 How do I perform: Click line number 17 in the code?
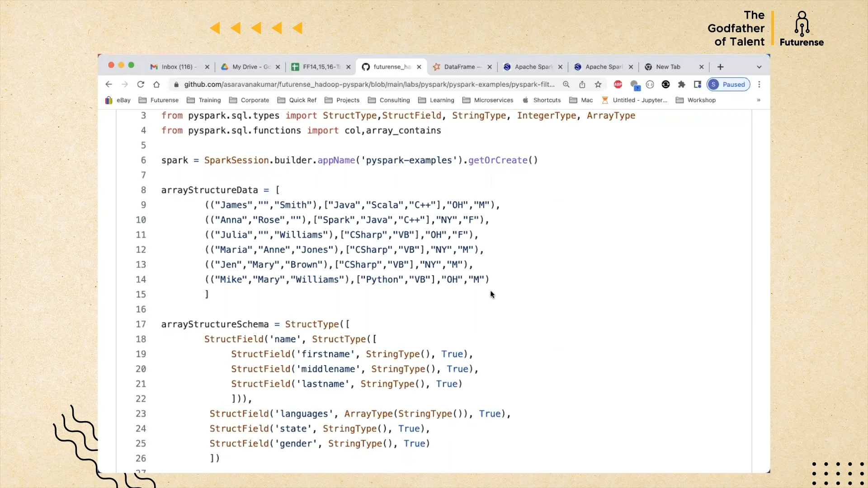141,324
